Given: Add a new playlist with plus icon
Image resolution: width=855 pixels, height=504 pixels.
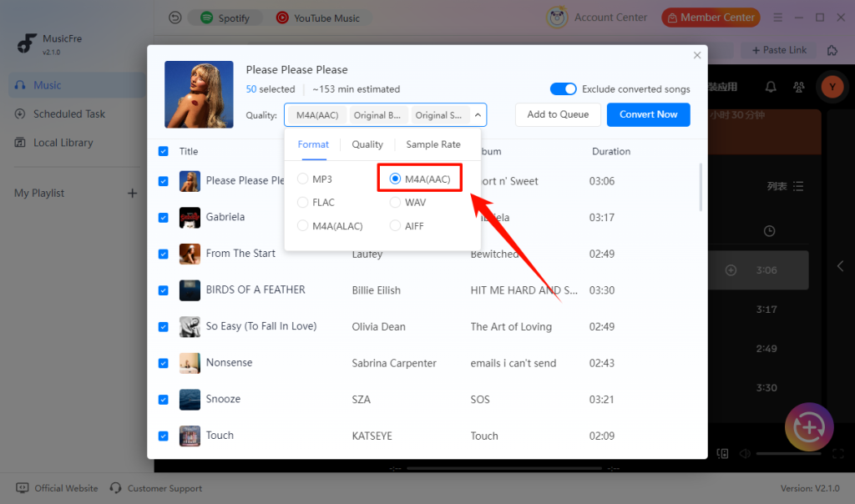Looking at the screenshot, I should click(132, 194).
